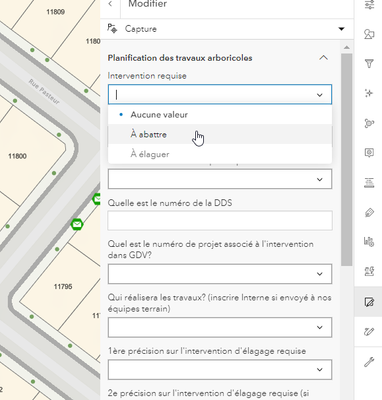The height and width of the screenshot is (400, 382).
Task: Open the wrench tools icon in sidebar
Action: pos(369,362)
